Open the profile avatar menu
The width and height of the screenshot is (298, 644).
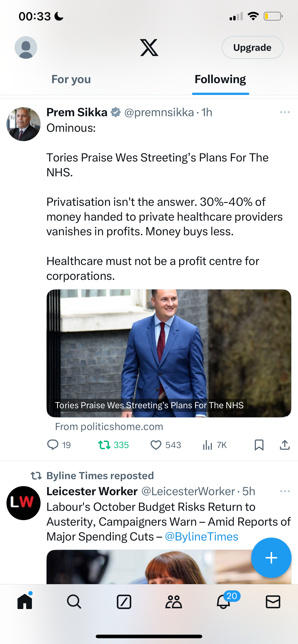tap(26, 47)
